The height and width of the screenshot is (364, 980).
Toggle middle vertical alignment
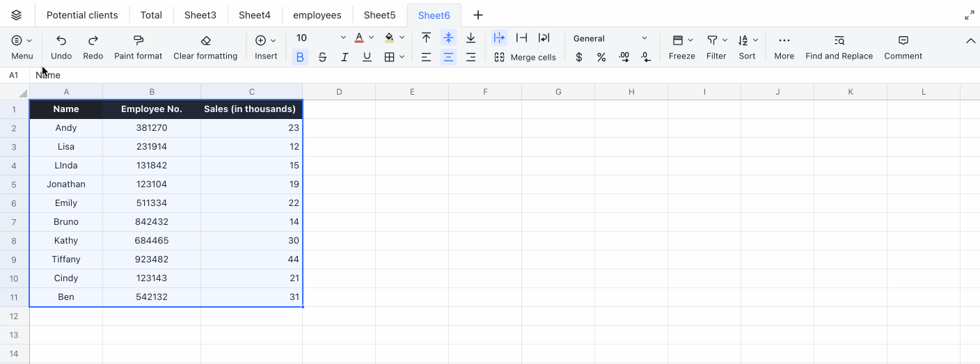tap(448, 38)
